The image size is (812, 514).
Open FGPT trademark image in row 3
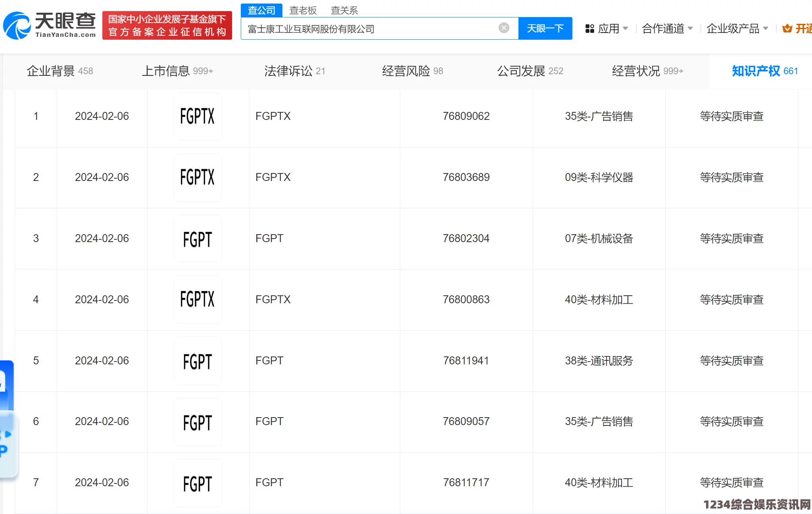point(198,239)
